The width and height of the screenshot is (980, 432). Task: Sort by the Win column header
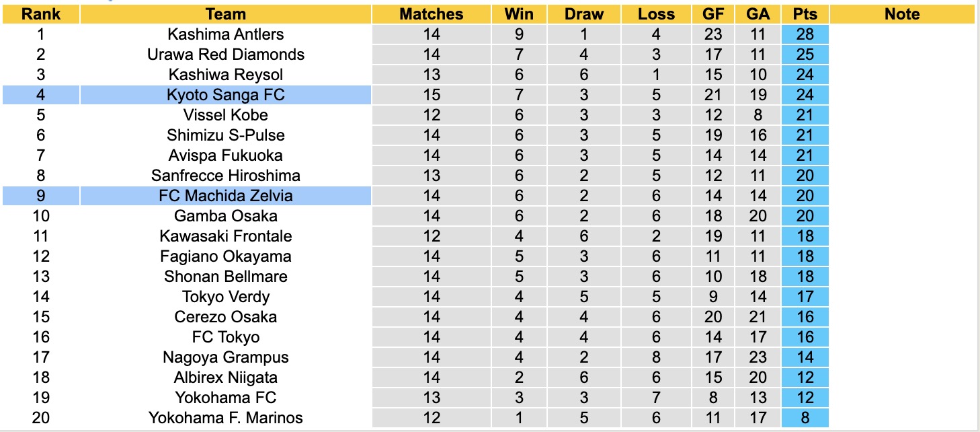pyautogui.click(x=519, y=14)
